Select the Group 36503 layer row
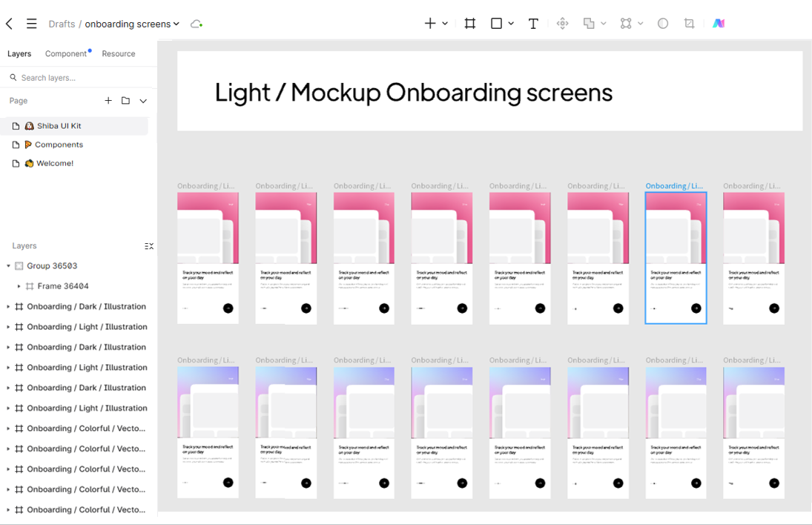Image resolution: width=812 pixels, height=525 pixels. 79,265
